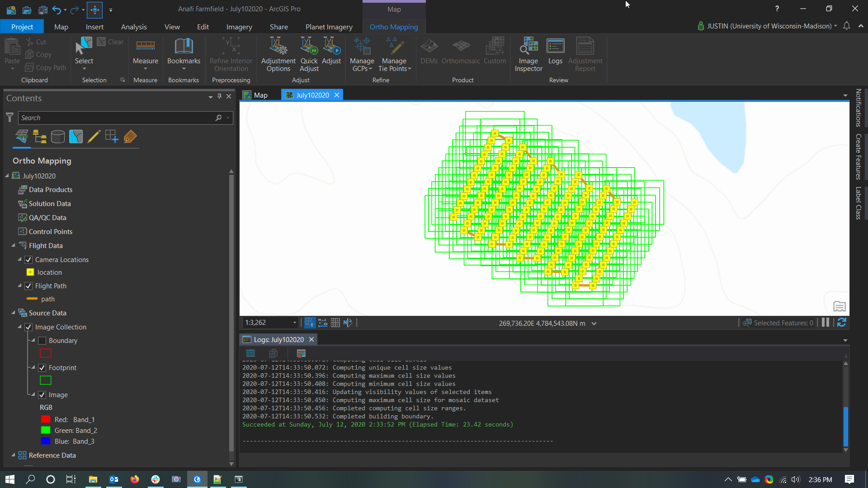Image resolution: width=868 pixels, height=488 pixels.
Task: Uncheck the Footprint layer
Action: (42, 368)
